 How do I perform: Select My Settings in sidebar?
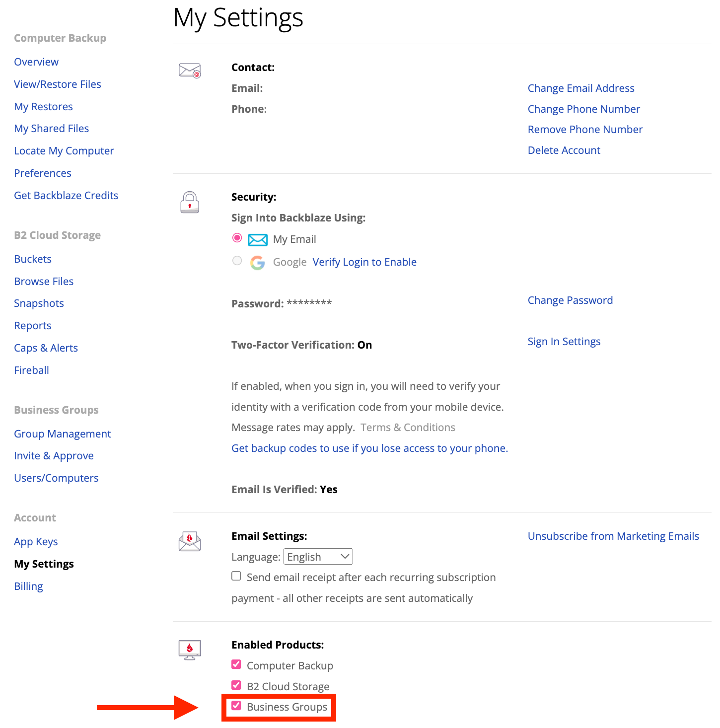tap(44, 564)
